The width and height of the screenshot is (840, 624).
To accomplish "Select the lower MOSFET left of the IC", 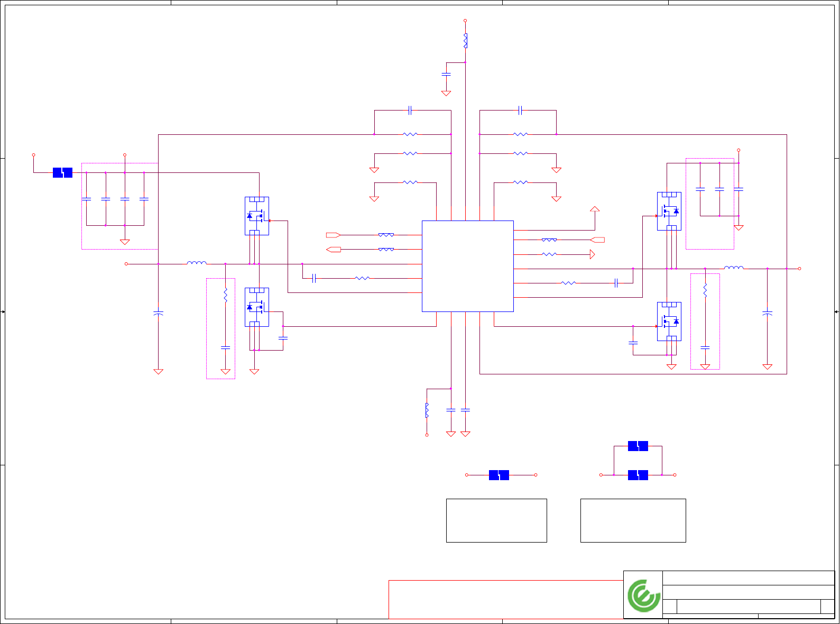I will click(x=257, y=307).
